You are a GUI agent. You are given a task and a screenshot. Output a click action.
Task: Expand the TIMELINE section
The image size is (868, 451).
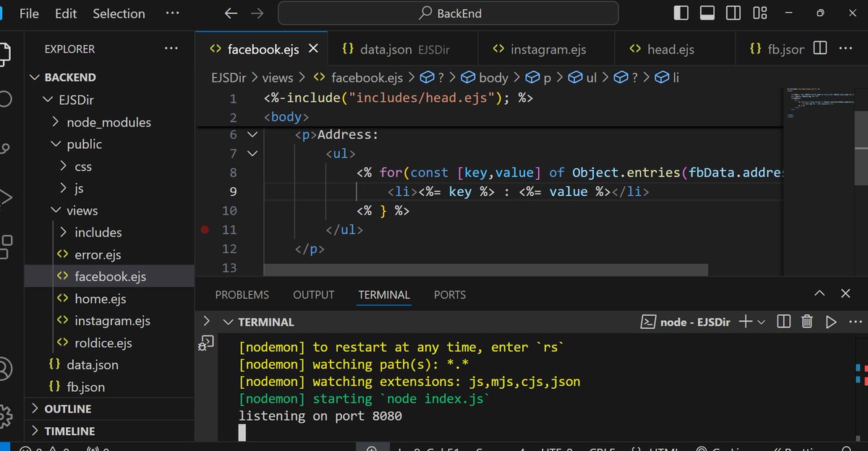tap(110, 431)
